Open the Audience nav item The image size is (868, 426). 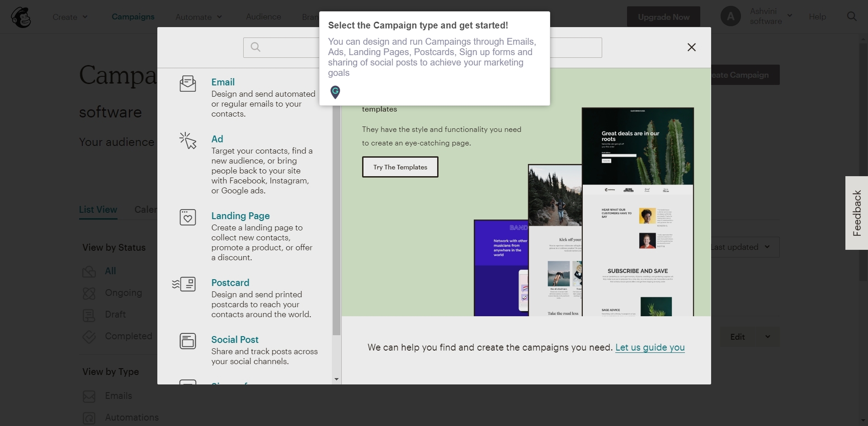[x=264, y=17]
